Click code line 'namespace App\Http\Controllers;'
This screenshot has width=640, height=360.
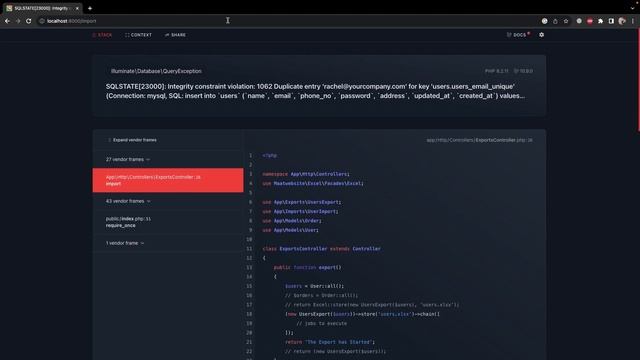(306, 174)
